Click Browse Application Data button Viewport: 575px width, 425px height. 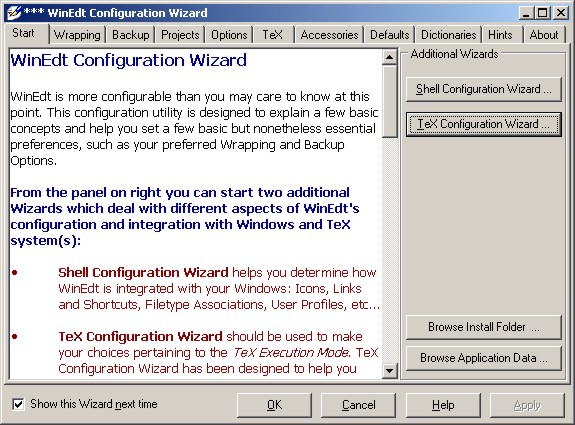click(x=484, y=358)
